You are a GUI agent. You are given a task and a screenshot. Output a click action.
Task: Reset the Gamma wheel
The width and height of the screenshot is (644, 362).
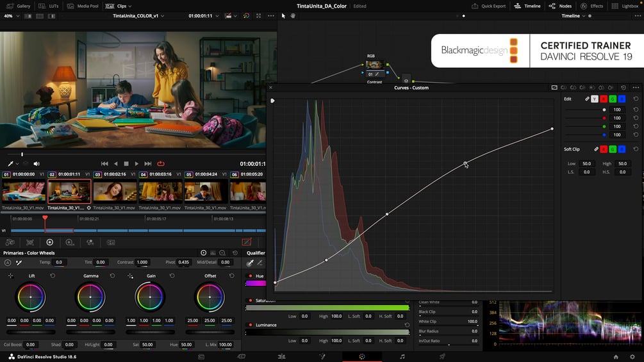tap(112, 276)
